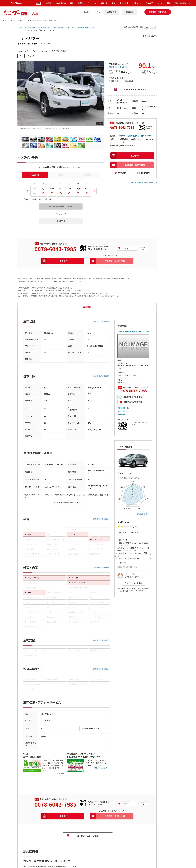
Task: Switch language to English link
Action: [x=87, y=12]
